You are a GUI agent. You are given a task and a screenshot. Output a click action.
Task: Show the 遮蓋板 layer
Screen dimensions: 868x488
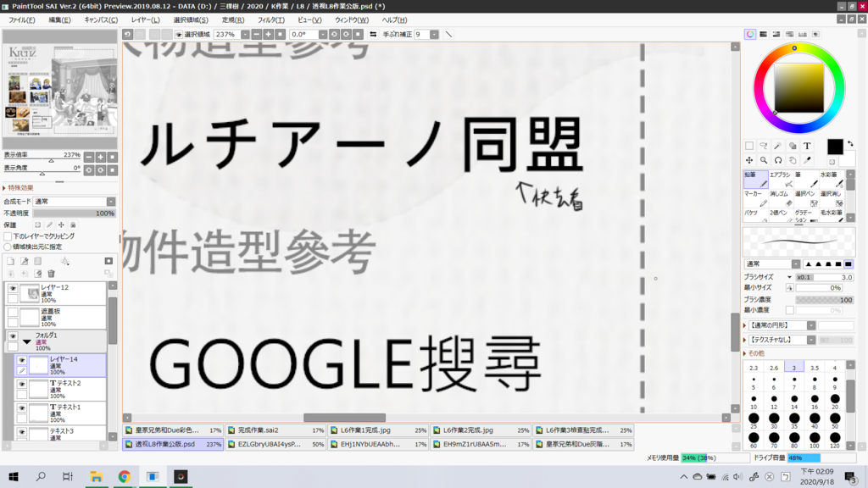coord(12,312)
